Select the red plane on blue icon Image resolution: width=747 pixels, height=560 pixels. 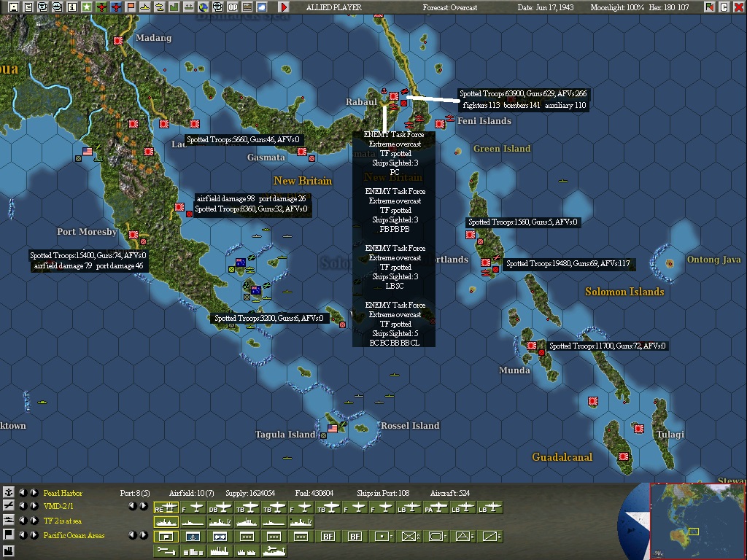(x=116, y=7)
